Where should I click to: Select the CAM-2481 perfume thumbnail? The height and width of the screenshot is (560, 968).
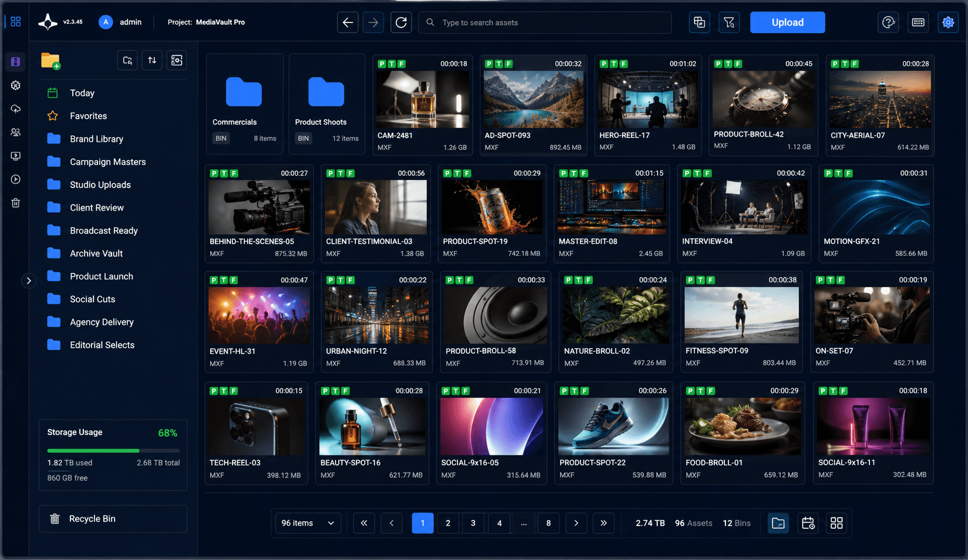(x=423, y=99)
